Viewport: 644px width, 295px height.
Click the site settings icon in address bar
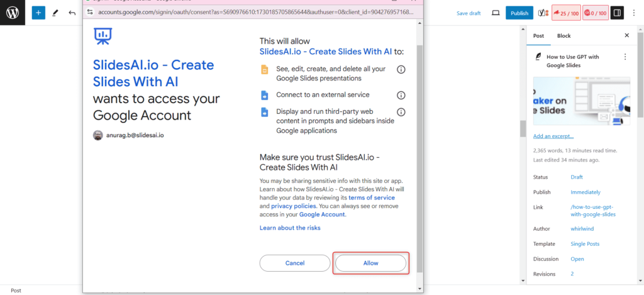point(90,11)
